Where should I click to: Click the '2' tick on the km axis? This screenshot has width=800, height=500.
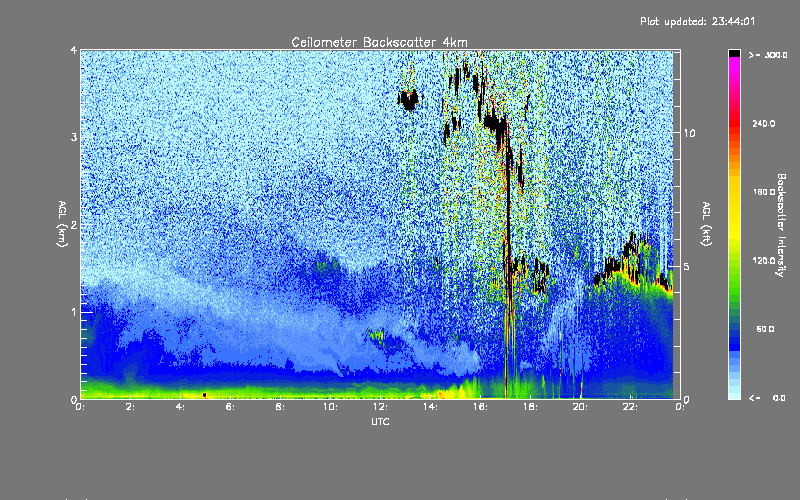pos(74,224)
